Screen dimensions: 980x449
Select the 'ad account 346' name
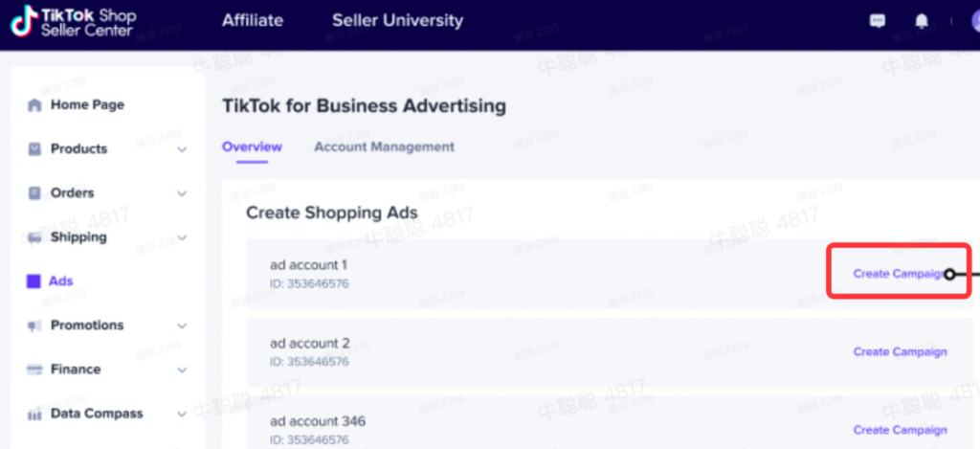(318, 421)
